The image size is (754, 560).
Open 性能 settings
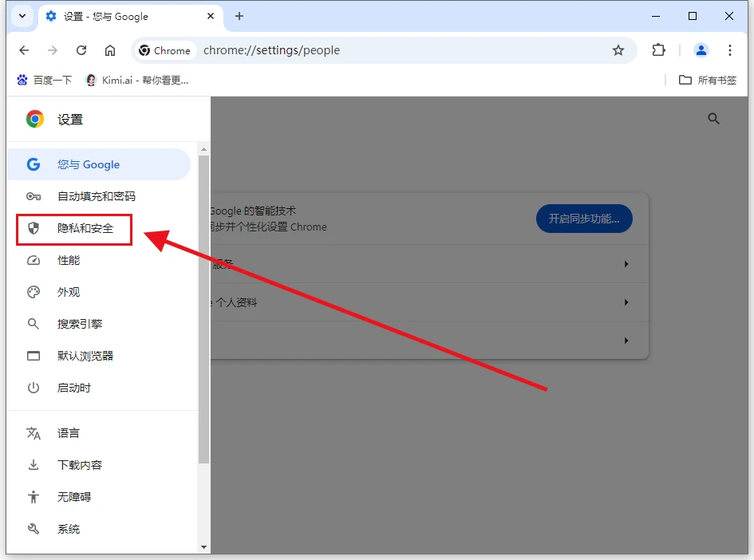pyautogui.click(x=99, y=260)
